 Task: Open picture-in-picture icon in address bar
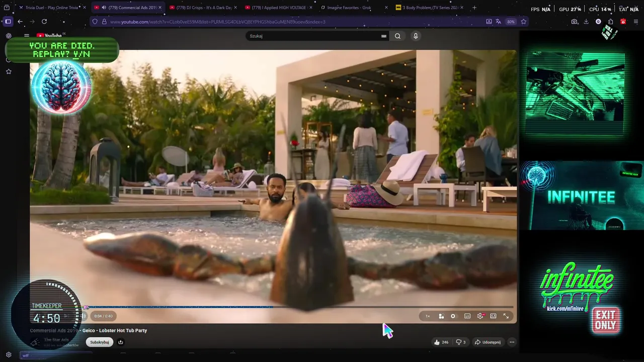489,22
